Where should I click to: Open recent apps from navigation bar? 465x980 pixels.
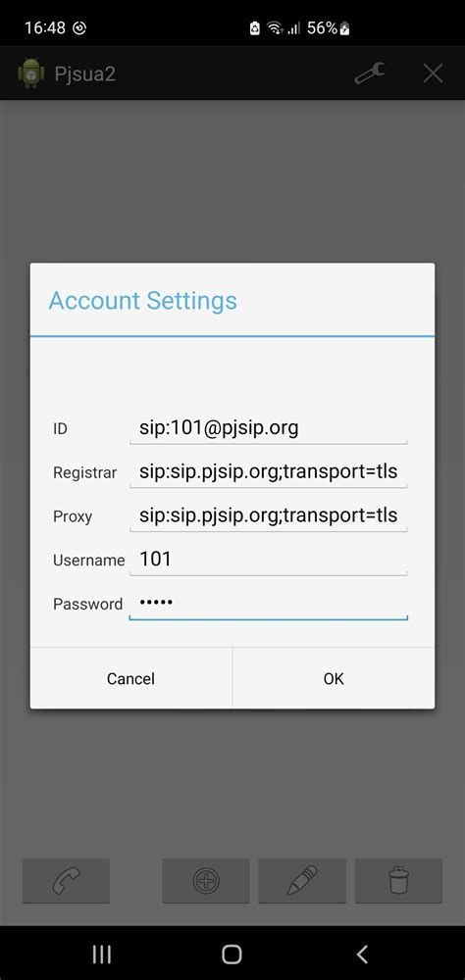102,954
